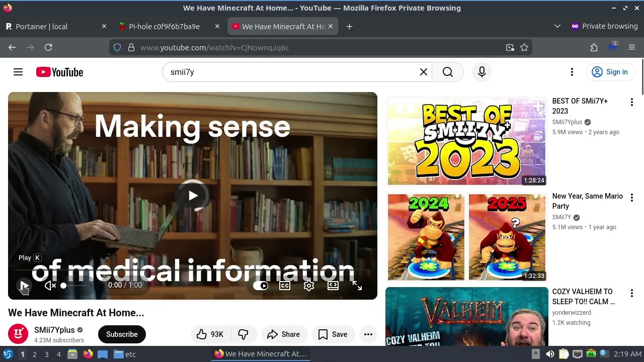Open picture-in-picture from the address bar
Viewport: 644px width, 362px height.
(510, 47)
